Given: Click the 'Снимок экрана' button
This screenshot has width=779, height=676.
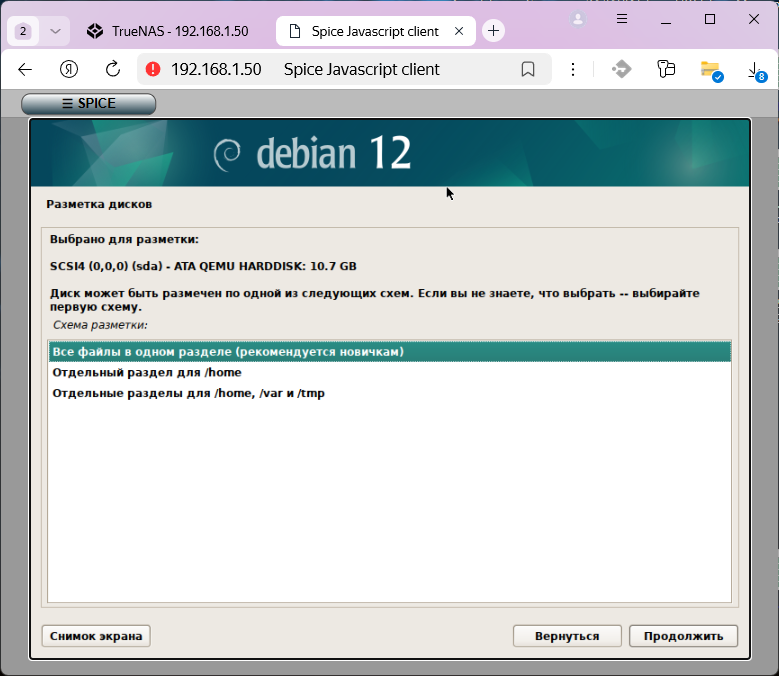Looking at the screenshot, I should click(96, 636).
